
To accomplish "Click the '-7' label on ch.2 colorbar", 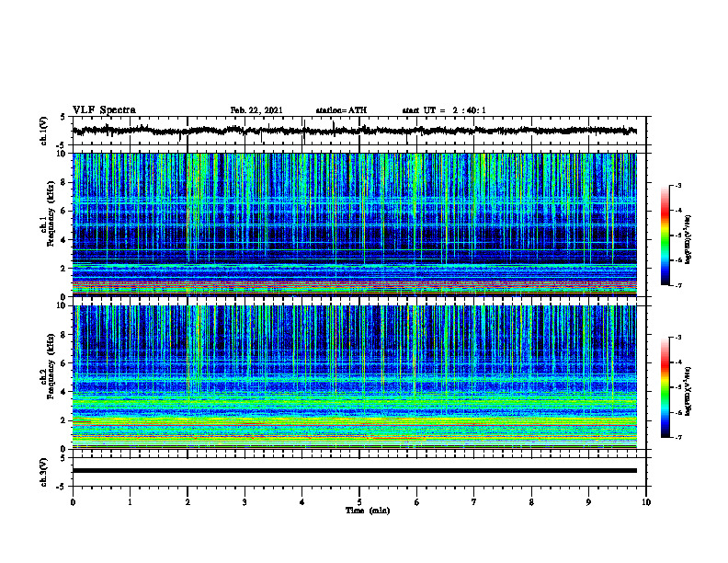I will pyautogui.click(x=678, y=438).
